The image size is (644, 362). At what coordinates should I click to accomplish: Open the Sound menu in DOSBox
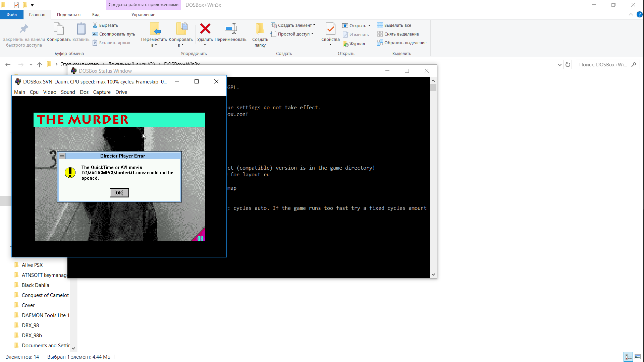pos(68,92)
